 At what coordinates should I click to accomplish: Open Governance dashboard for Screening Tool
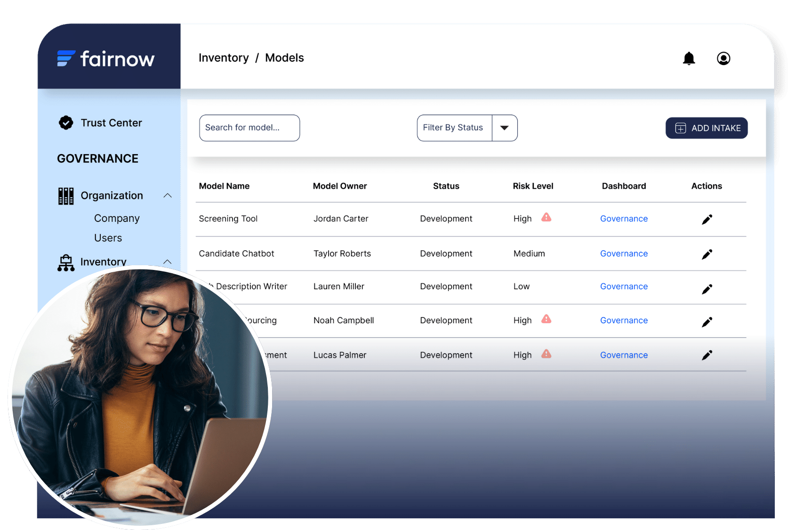(624, 219)
